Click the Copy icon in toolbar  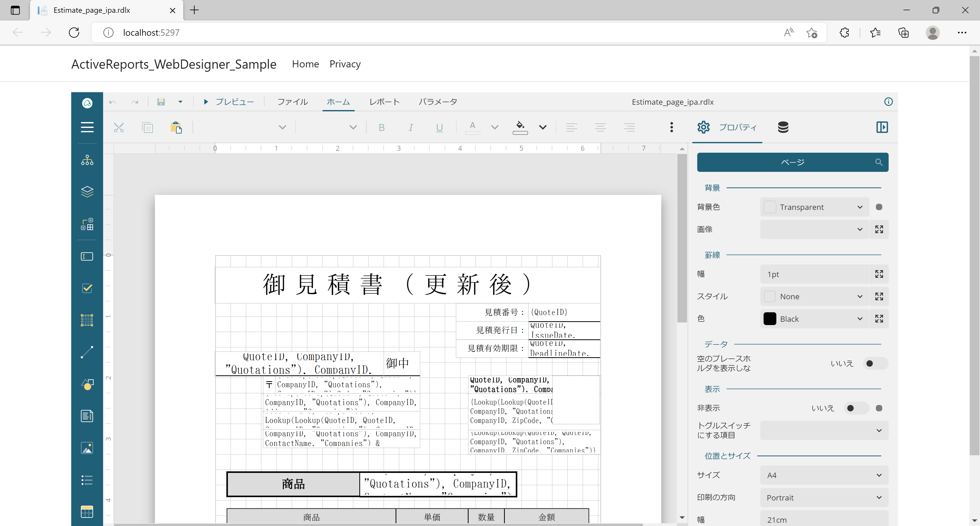(148, 127)
